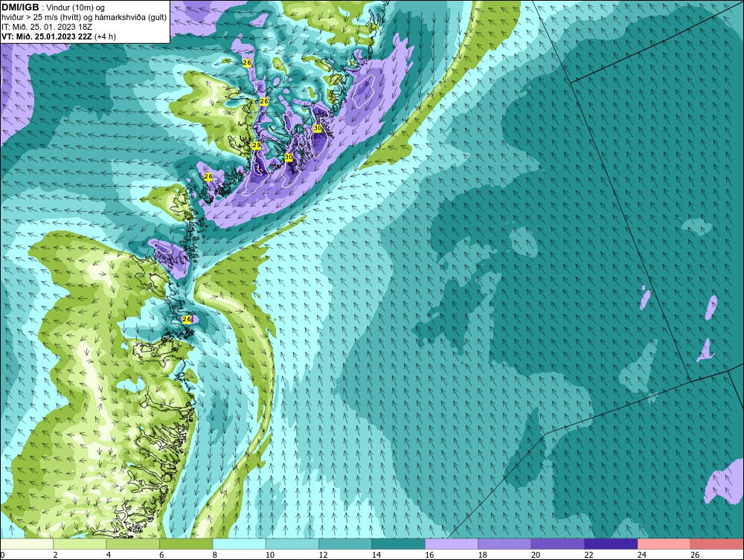The image size is (744, 560).
Task: Select the 4–6 m/s green legend swatch
Action: click(133, 544)
